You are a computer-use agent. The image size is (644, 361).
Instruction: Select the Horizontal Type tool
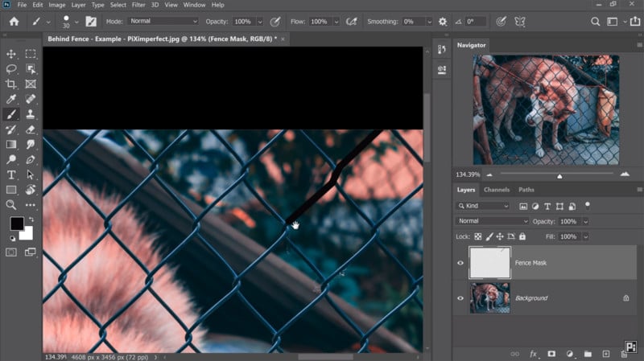tap(11, 174)
